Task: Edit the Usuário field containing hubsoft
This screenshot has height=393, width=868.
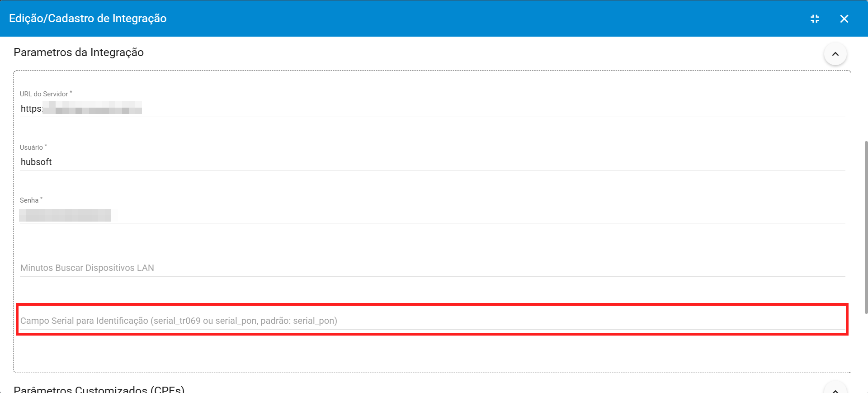Action: pyautogui.click(x=432, y=162)
